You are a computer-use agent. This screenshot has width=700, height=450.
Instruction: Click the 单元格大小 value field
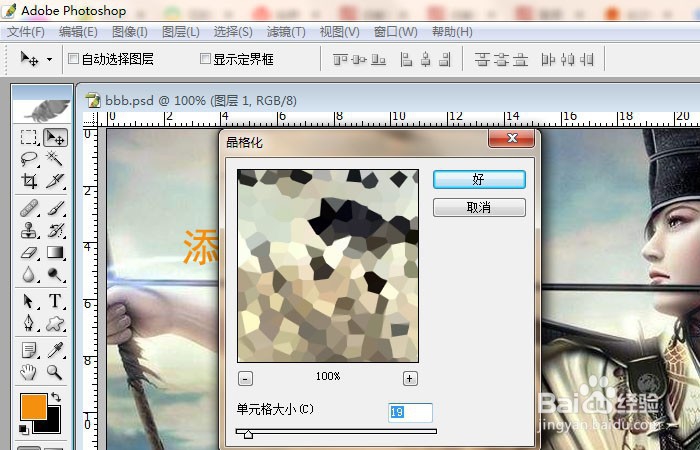coord(410,412)
